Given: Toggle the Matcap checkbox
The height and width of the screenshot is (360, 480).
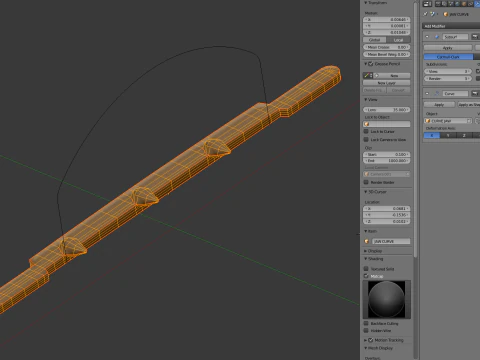Looking at the screenshot, I should point(366,276).
